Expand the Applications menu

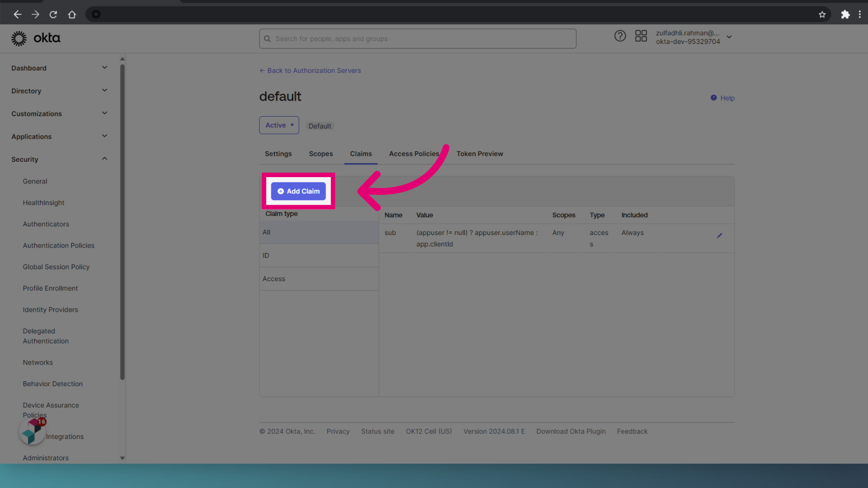[x=60, y=136]
